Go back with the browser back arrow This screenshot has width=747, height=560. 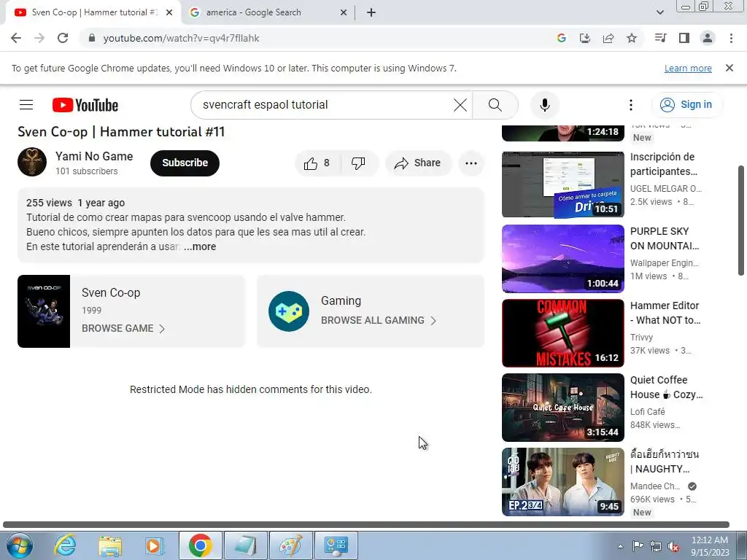pos(16,38)
